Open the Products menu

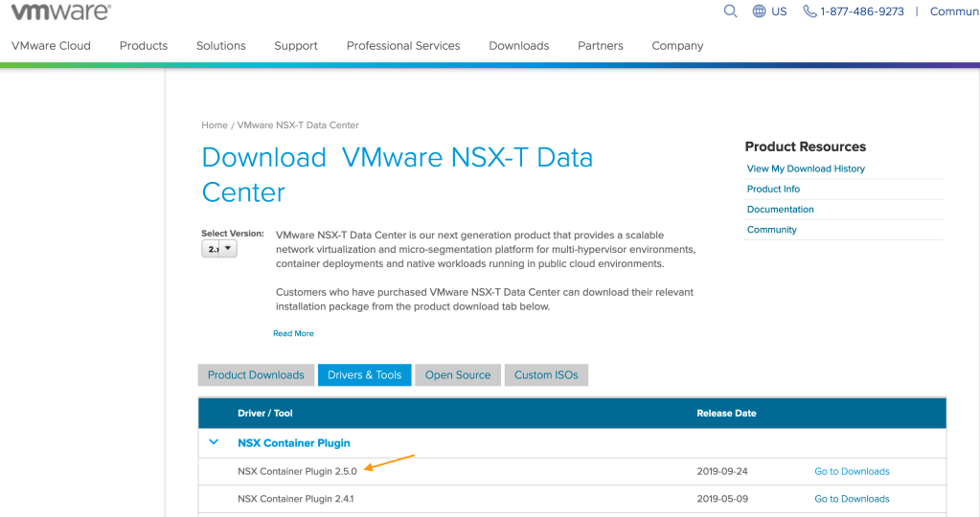tap(144, 46)
